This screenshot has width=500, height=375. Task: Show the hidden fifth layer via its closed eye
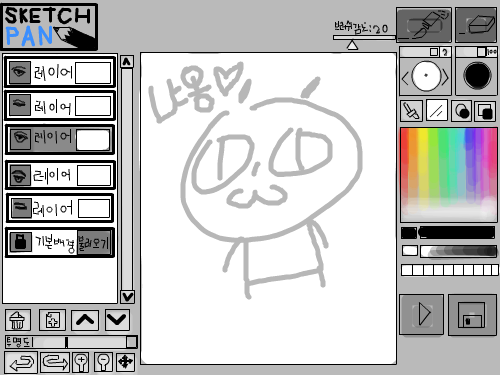click(21, 208)
